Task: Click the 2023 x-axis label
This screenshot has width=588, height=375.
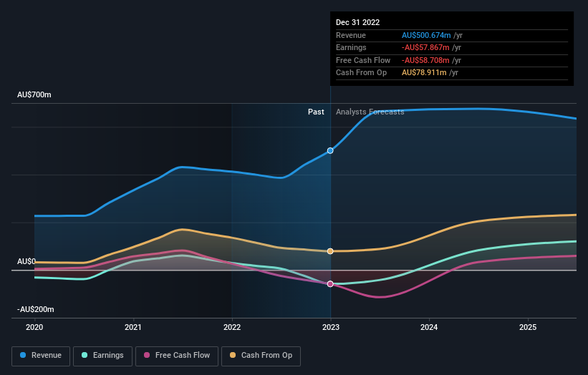Action: [331, 327]
